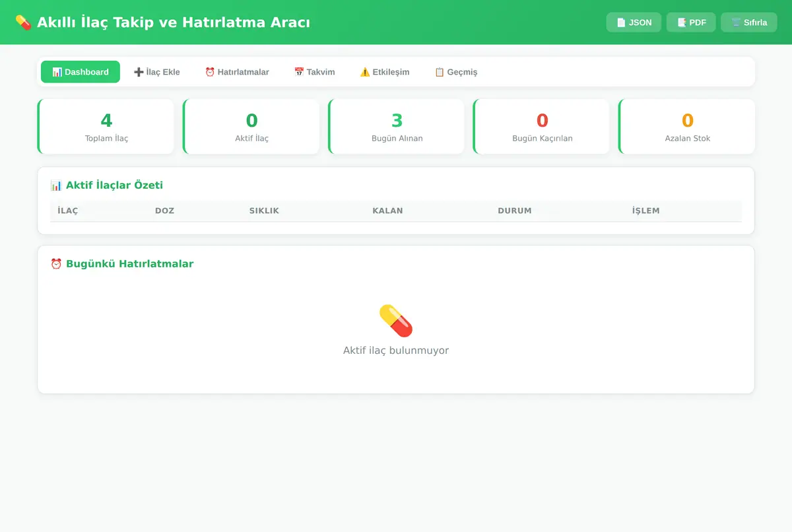View the Geçmiş tab

click(x=456, y=72)
